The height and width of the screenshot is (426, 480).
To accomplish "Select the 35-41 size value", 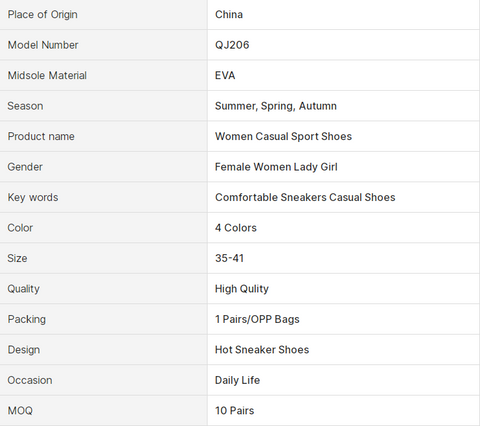I will click(x=229, y=258).
